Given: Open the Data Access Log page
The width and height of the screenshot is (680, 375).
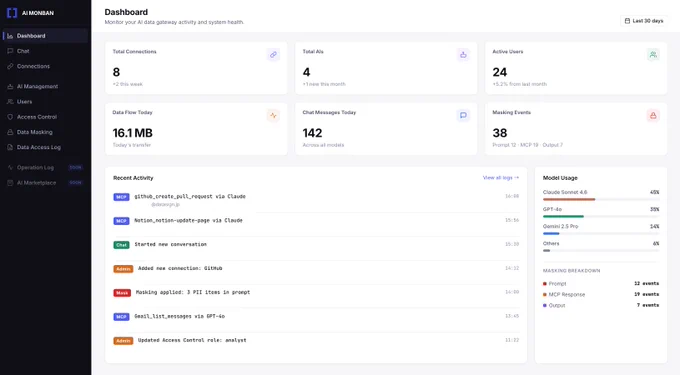Looking at the screenshot, I should coord(45,147).
